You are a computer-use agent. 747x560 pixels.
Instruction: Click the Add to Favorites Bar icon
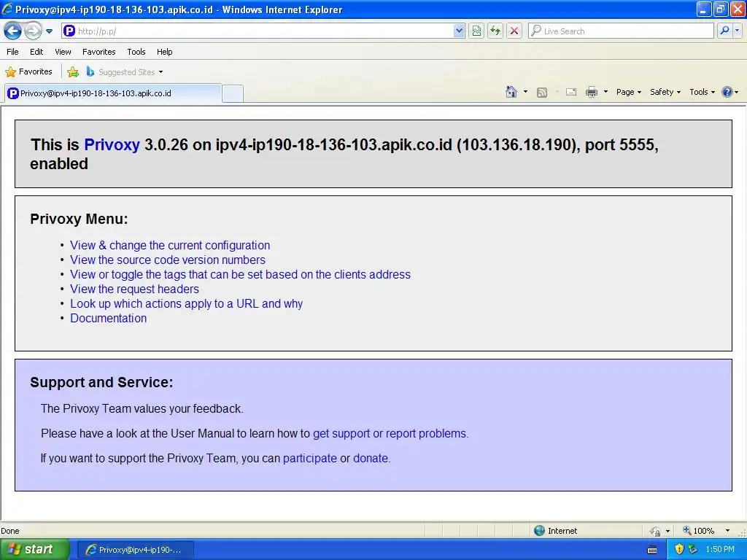click(73, 72)
